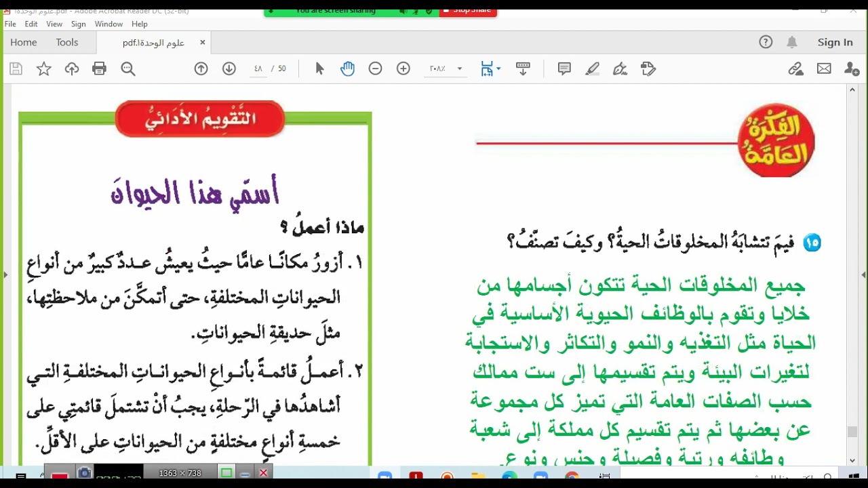Screen dimensions: 868x488
Task: Click the current page number field
Action: click(x=258, y=68)
